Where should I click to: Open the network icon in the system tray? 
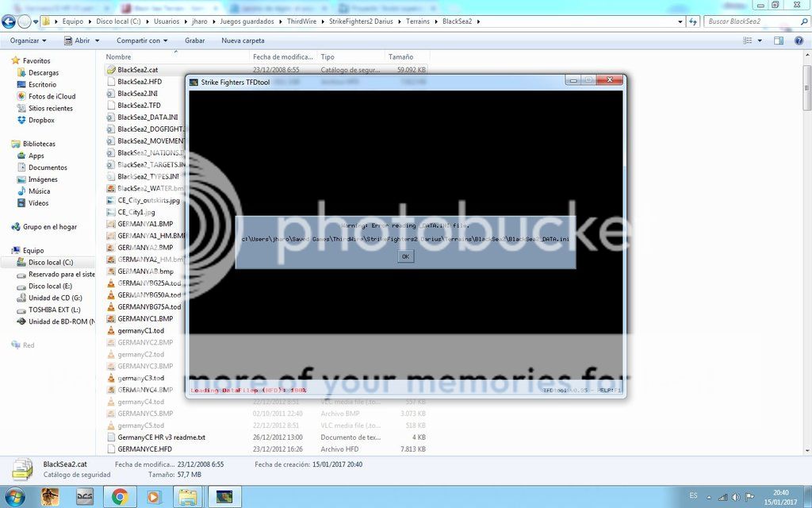722,498
